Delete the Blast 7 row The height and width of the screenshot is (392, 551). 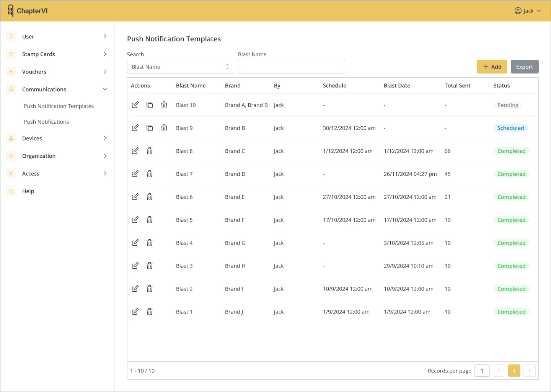150,174
